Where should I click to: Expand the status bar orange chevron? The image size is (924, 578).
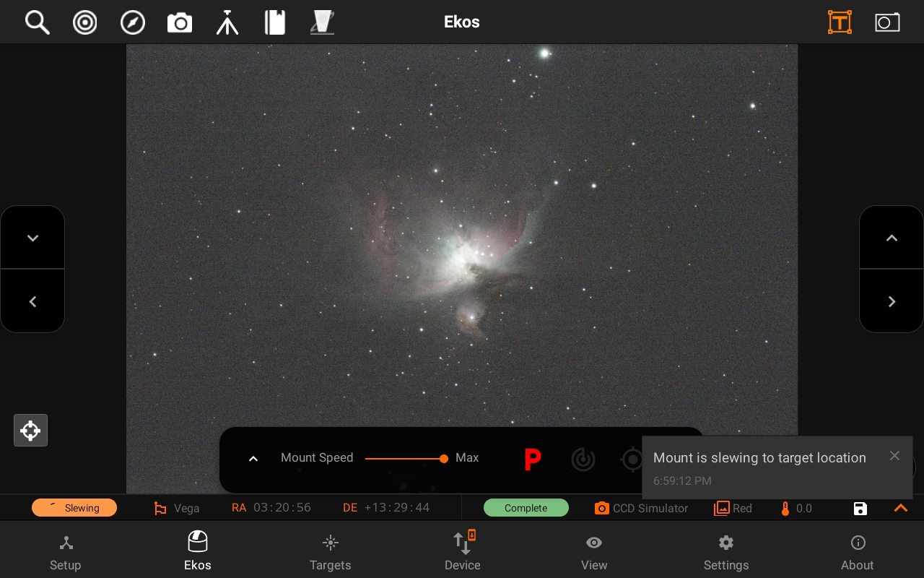point(901,508)
